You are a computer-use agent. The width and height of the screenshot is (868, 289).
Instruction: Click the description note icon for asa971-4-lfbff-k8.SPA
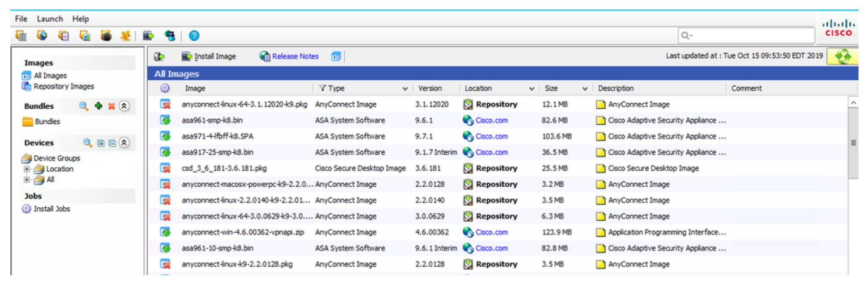point(600,136)
